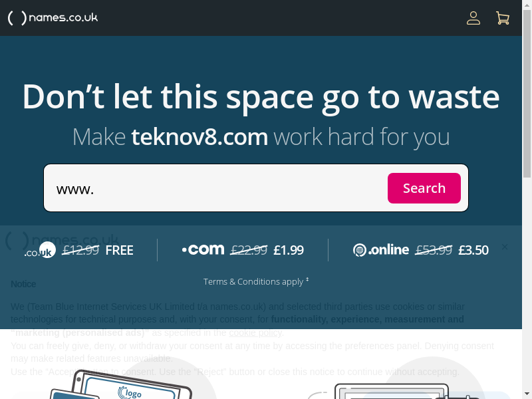Click the .co.uk domain logo icon

click(x=40, y=251)
